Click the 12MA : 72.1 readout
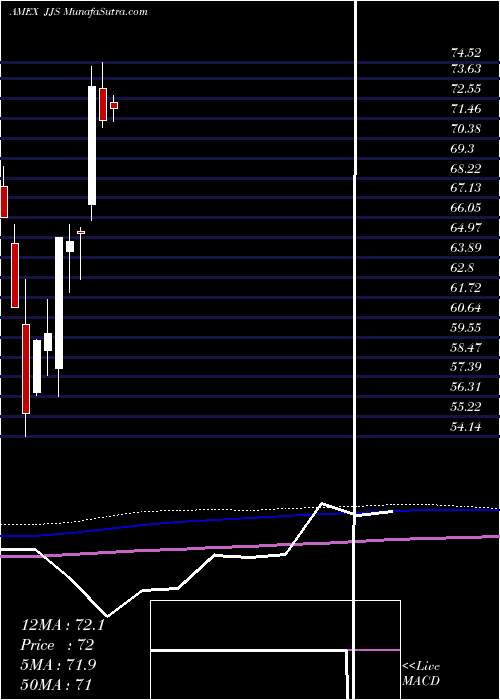500x700 pixels. (63, 625)
